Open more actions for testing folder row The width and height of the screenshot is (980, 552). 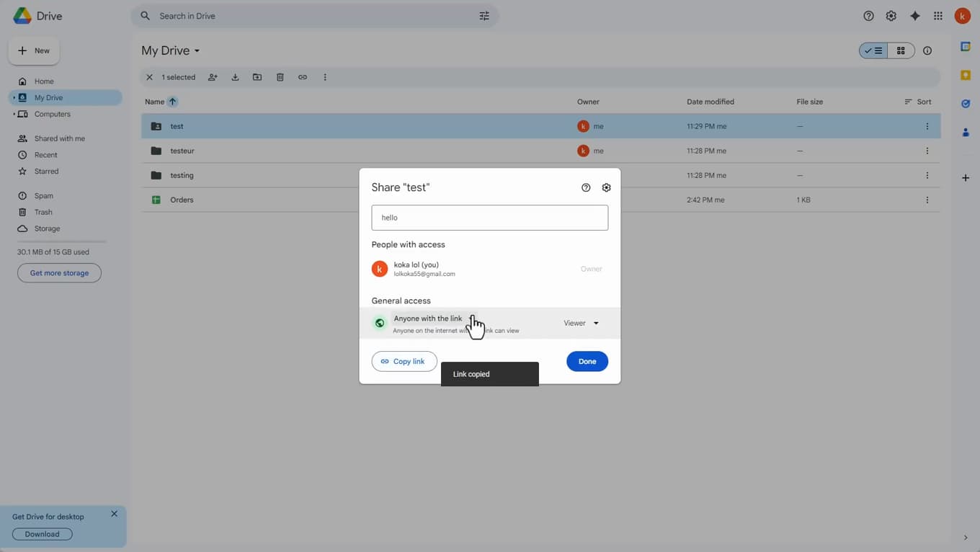click(927, 175)
